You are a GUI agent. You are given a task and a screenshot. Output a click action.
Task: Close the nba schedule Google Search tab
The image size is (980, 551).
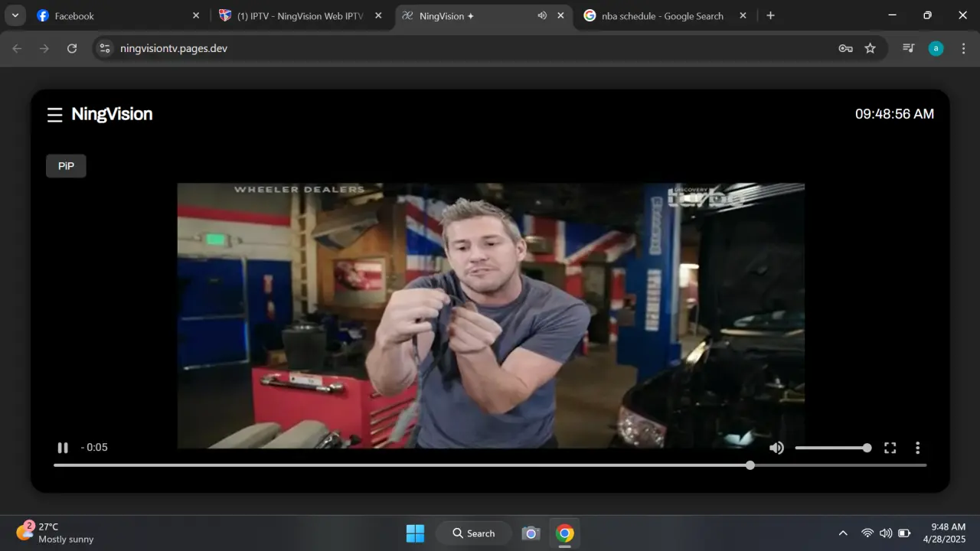(x=743, y=15)
